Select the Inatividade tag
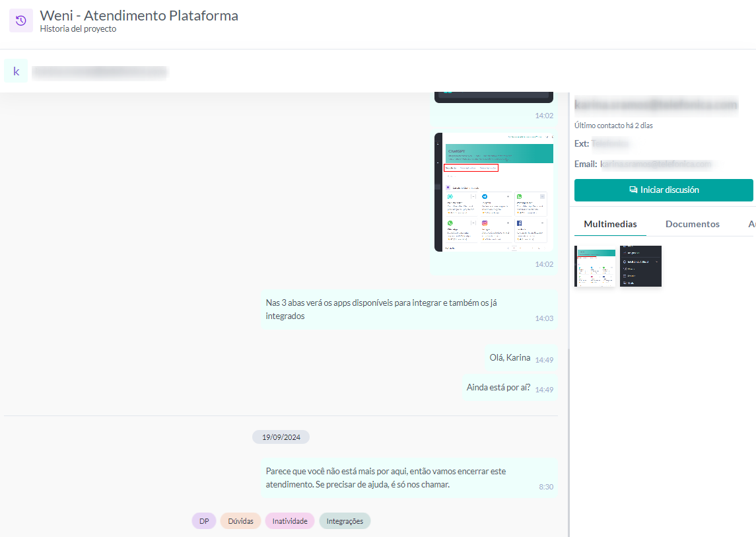Screen dimensions: 756x537 pyautogui.click(x=290, y=521)
